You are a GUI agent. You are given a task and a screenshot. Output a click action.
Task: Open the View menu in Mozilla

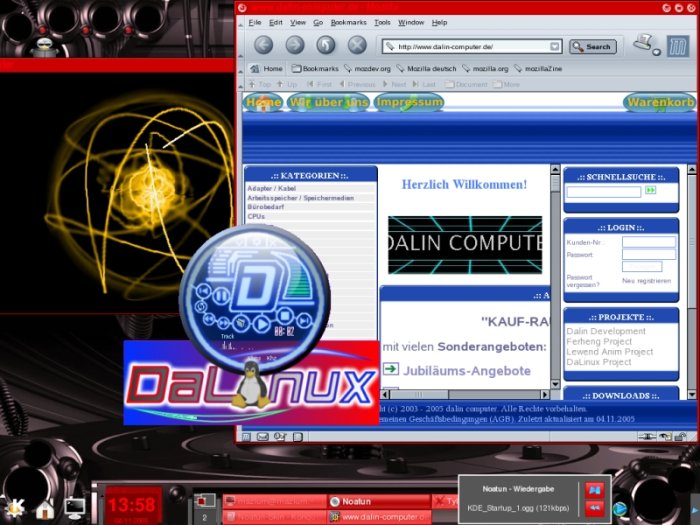click(298, 22)
